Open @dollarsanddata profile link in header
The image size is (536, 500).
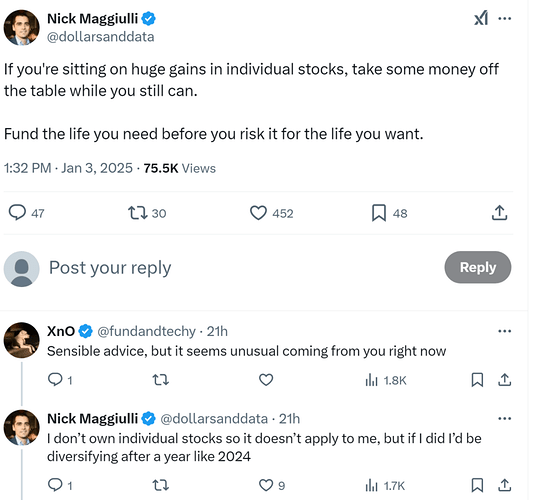tap(100, 37)
